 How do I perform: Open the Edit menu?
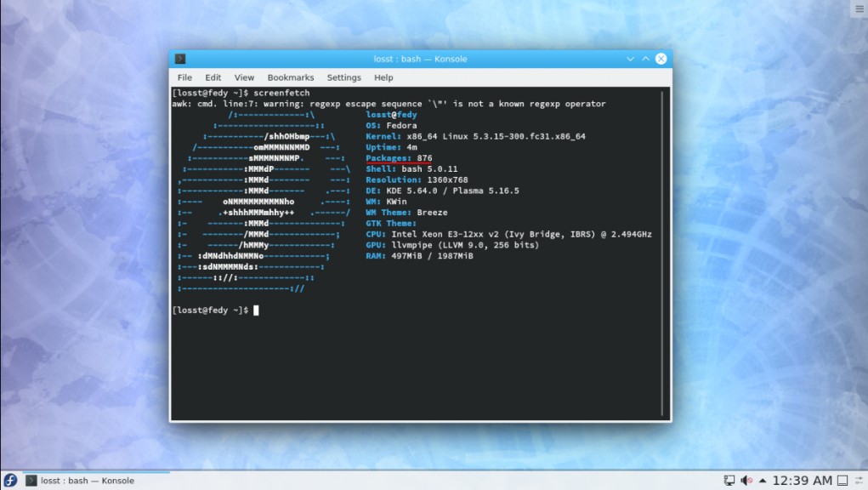213,77
